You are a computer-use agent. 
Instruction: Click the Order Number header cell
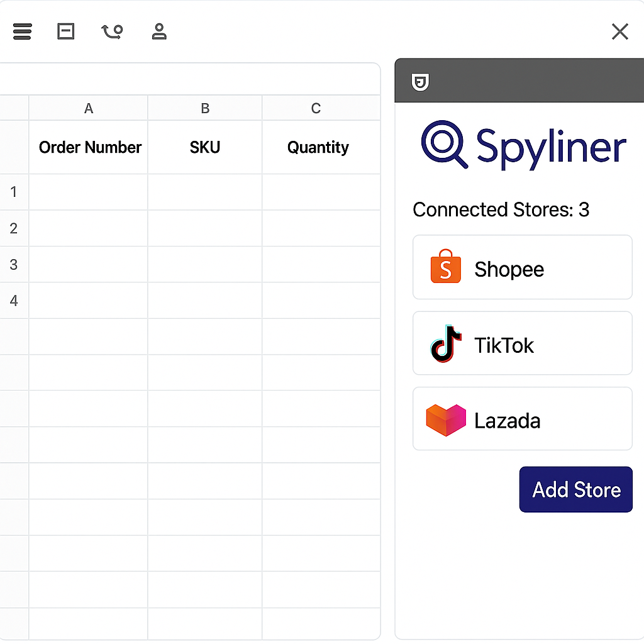click(x=90, y=147)
